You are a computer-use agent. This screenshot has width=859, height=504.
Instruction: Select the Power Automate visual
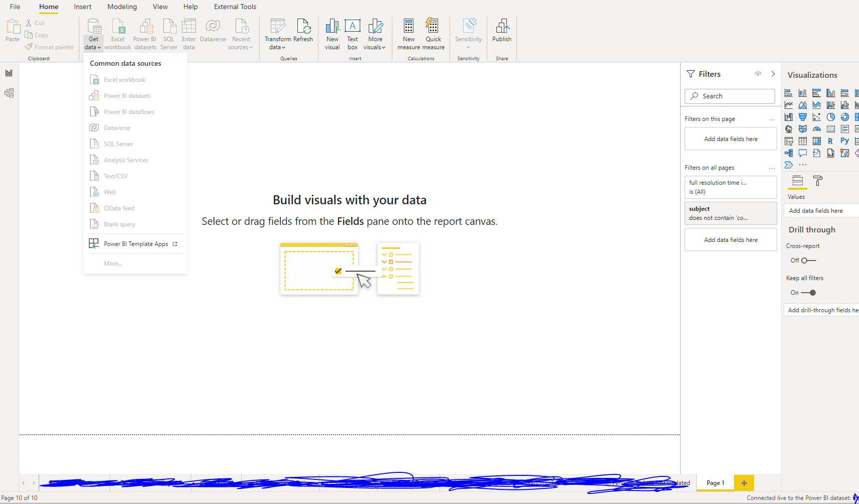tap(789, 165)
